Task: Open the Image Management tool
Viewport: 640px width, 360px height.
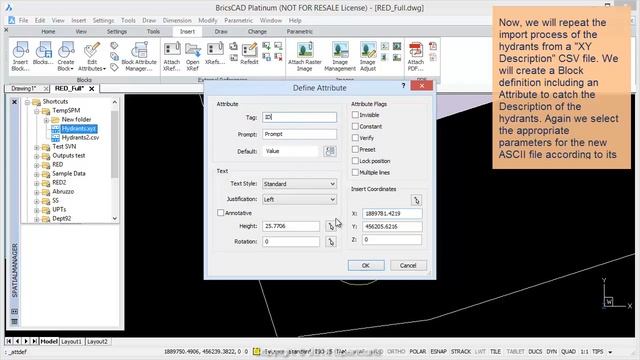Action: click(340, 56)
